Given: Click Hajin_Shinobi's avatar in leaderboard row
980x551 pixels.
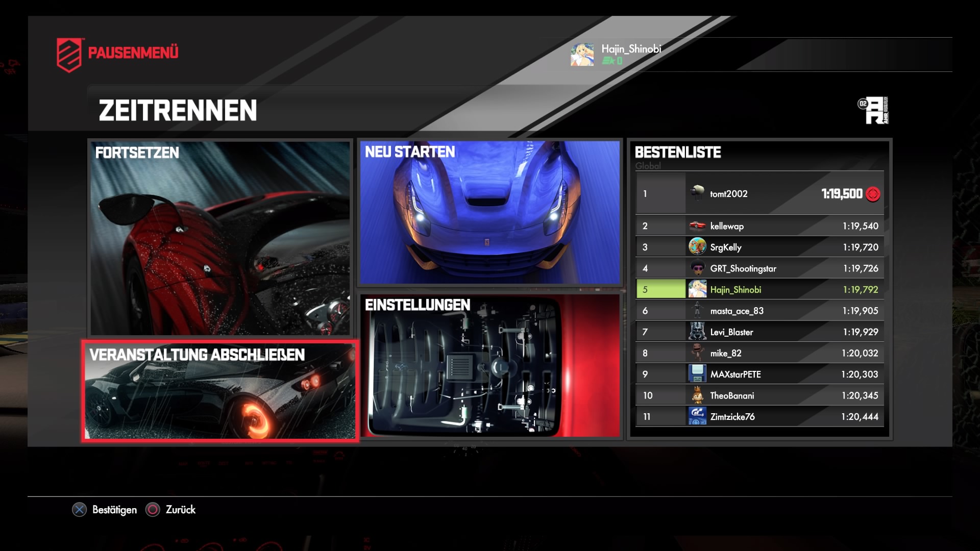Looking at the screenshot, I should [697, 289].
